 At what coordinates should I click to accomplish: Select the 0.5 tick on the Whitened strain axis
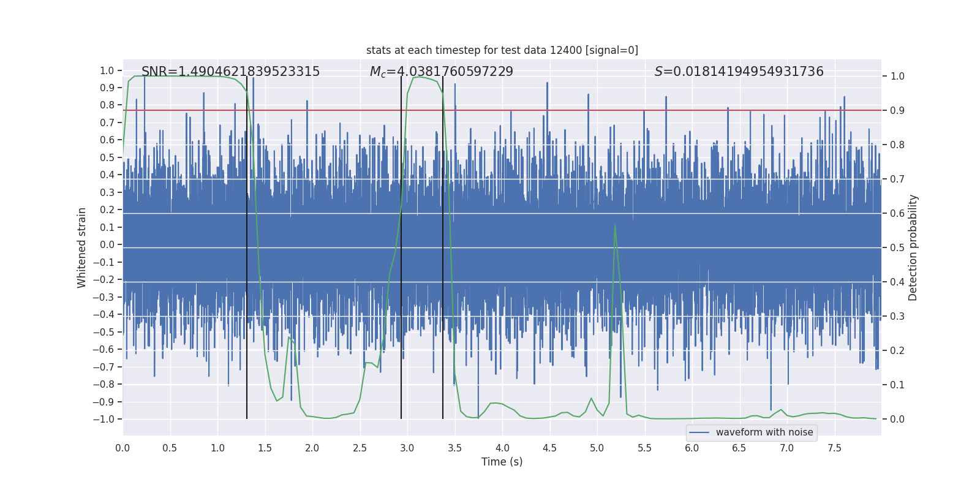107,157
